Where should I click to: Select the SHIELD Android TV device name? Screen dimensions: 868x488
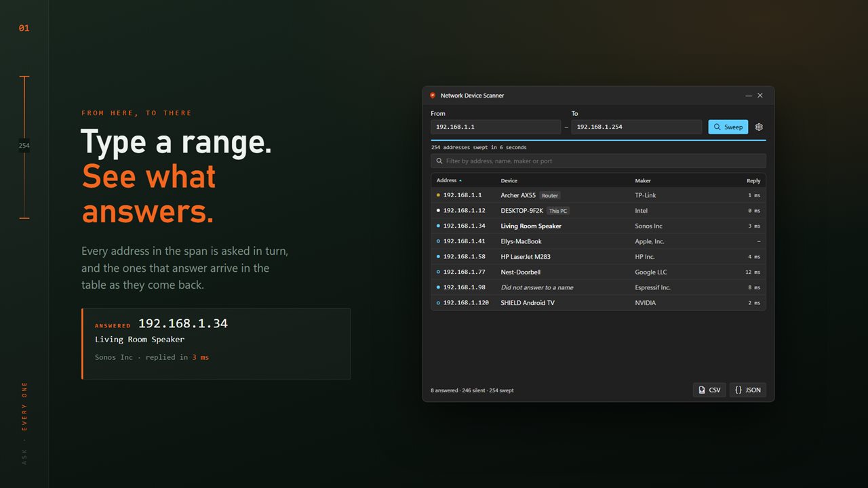(528, 302)
